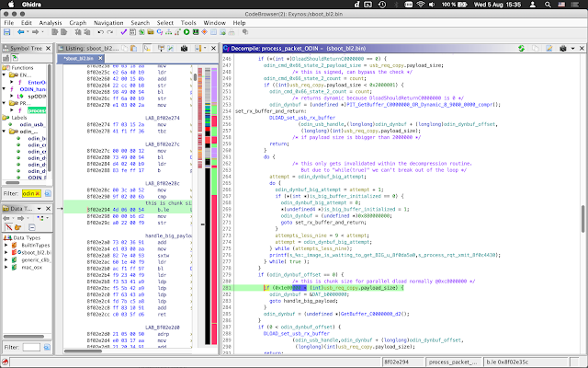Open the Data Type Manager dropdown arrow
Screen dimensions: 588x368
39,209
